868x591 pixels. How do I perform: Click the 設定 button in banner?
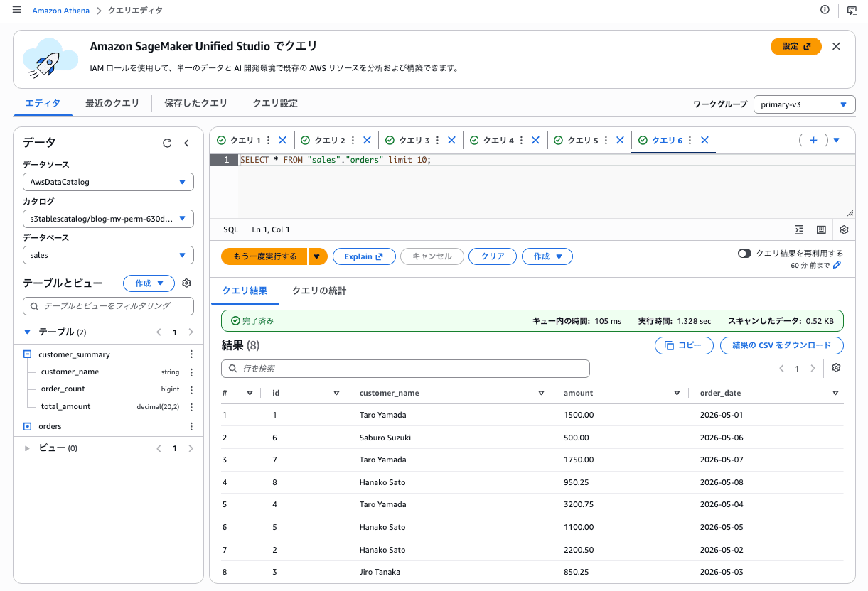point(795,46)
